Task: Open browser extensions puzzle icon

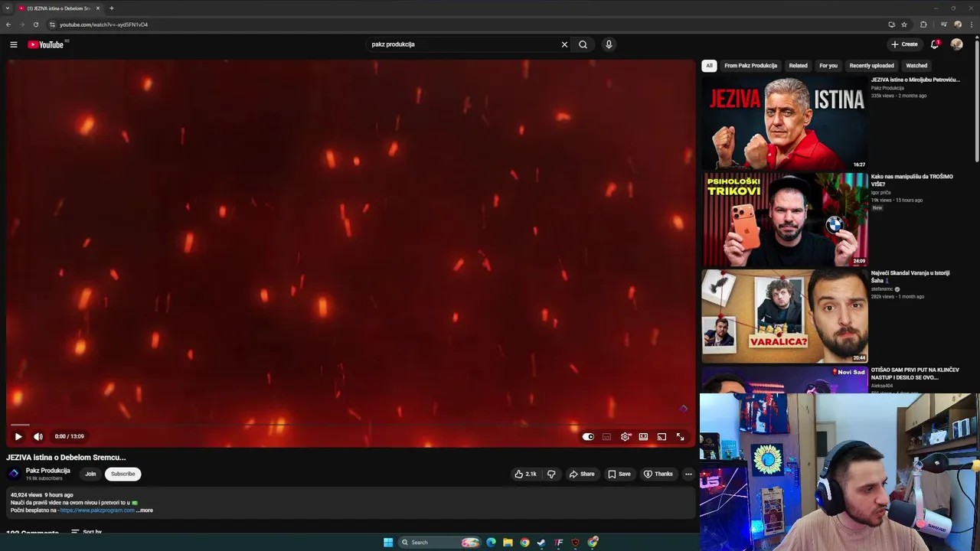Action: (x=923, y=24)
